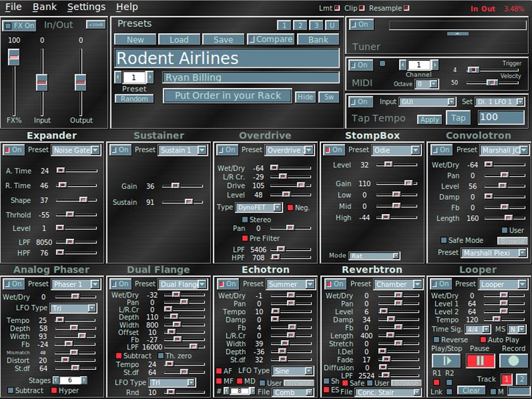The width and height of the screenshot is (532, 399).
Task: Open the Echotron LFO Type Sine dropdown
Action: pos(293,370)
